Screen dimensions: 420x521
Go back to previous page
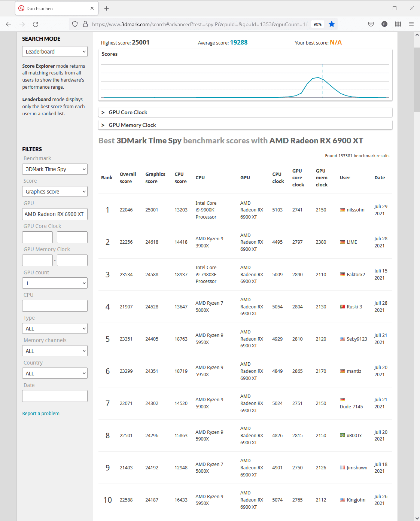pyautogui.click(x=9, y=24)
